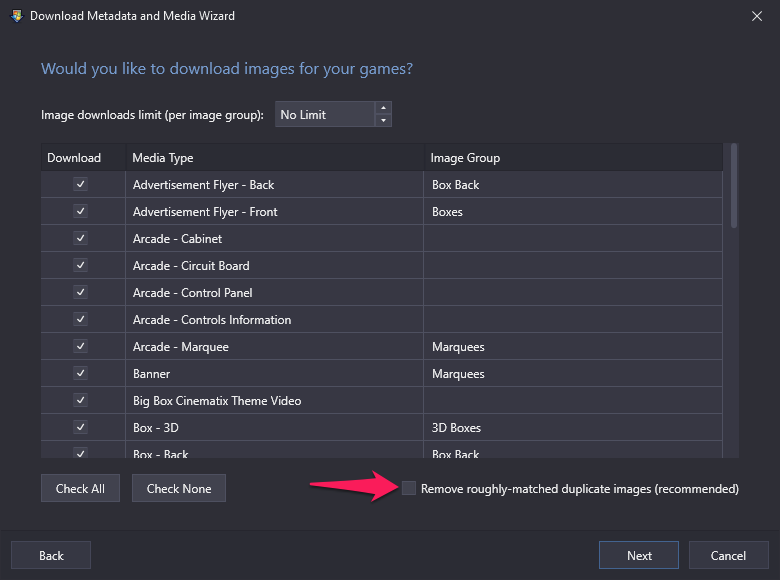
Task: Click the LaunchBox wizard title bar icon
Action: tap(16, 16)
